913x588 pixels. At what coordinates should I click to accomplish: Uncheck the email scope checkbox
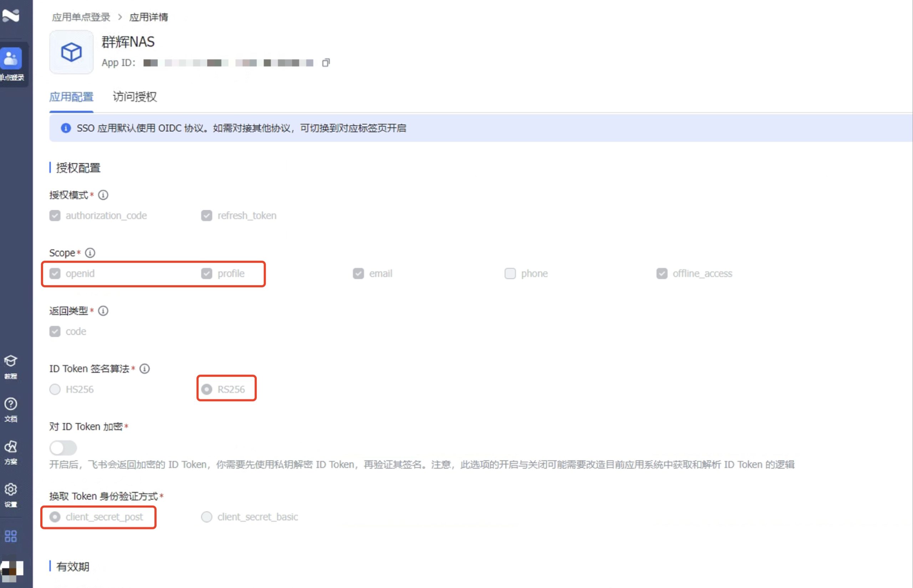(x=358, y=273)
